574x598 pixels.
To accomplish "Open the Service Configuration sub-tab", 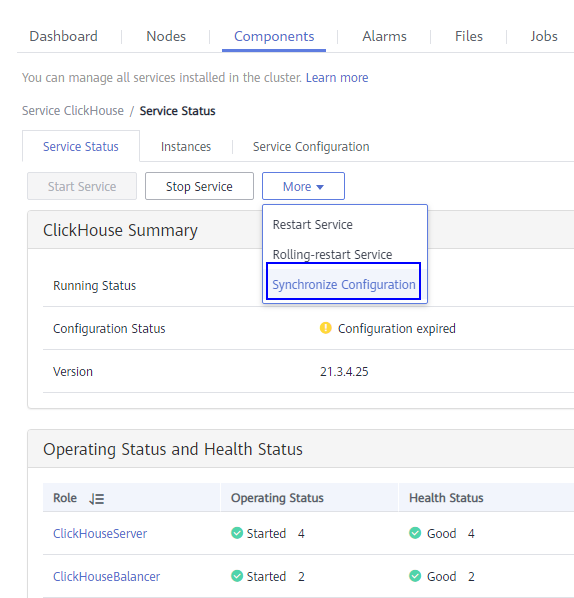I will [311, 146].
